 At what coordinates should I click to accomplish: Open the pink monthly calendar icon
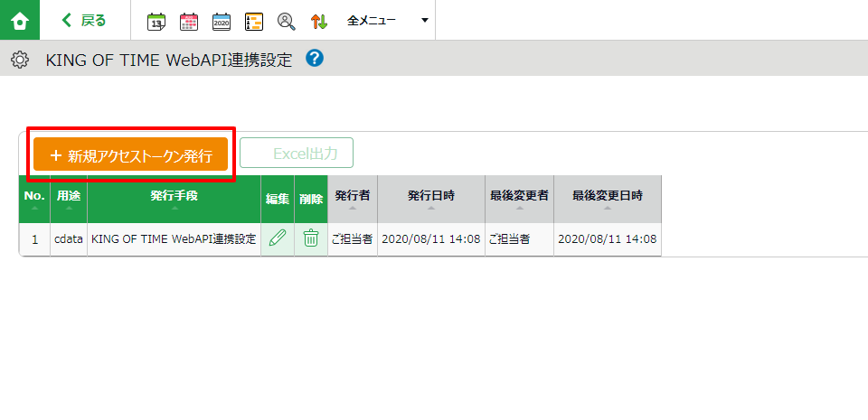tap(189, 22)
